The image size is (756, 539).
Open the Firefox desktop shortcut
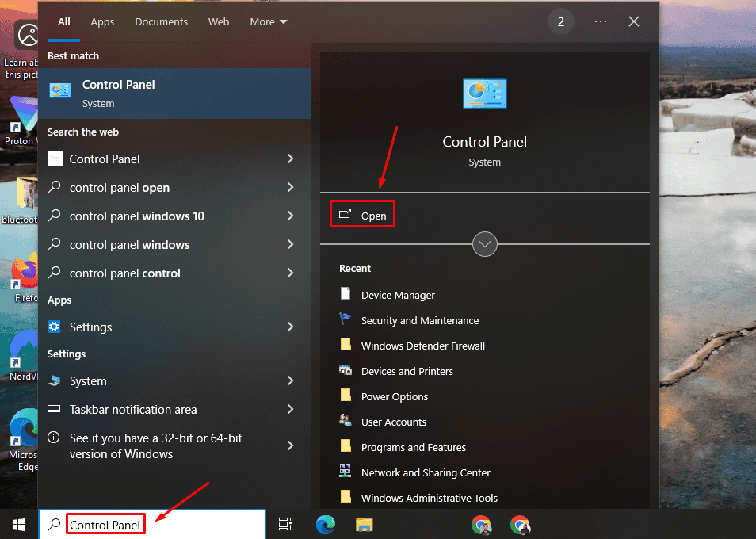pos(26,273)
